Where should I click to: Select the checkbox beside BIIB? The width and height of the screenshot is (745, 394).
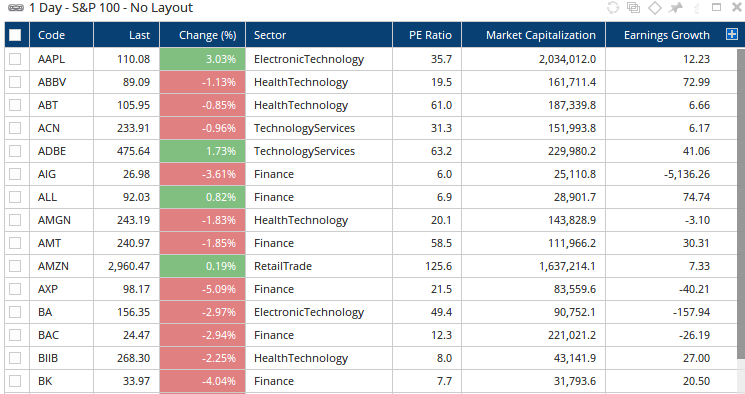(15, 358)
